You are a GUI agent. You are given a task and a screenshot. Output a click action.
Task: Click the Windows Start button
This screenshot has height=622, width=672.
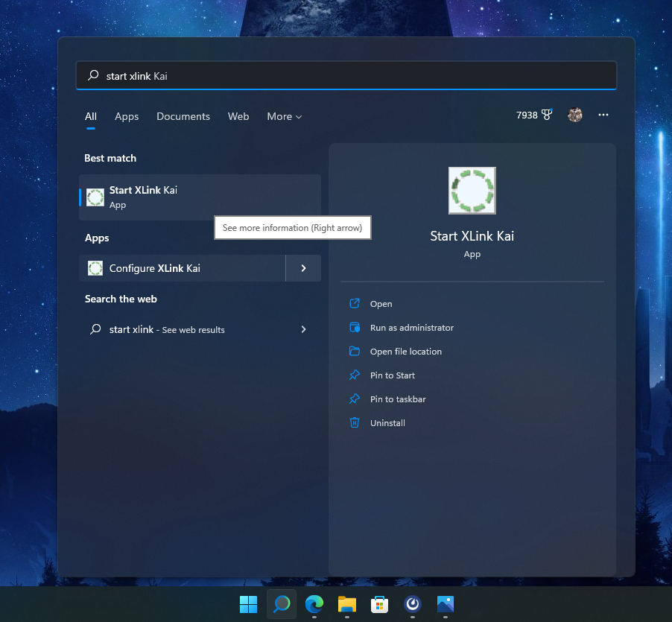(x=248, y=604)
